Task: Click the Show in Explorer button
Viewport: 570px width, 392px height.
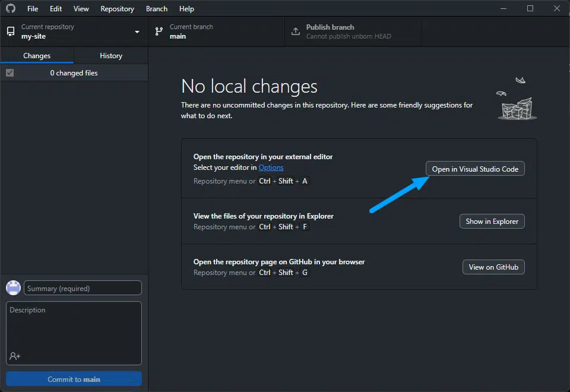Action: pyautogui.click(x=492, y=221)
